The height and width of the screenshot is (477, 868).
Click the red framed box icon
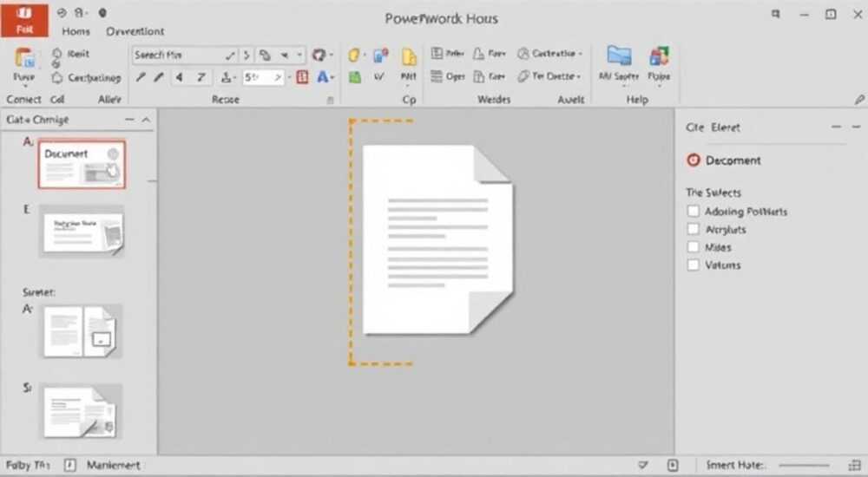(x=302, y=77)
